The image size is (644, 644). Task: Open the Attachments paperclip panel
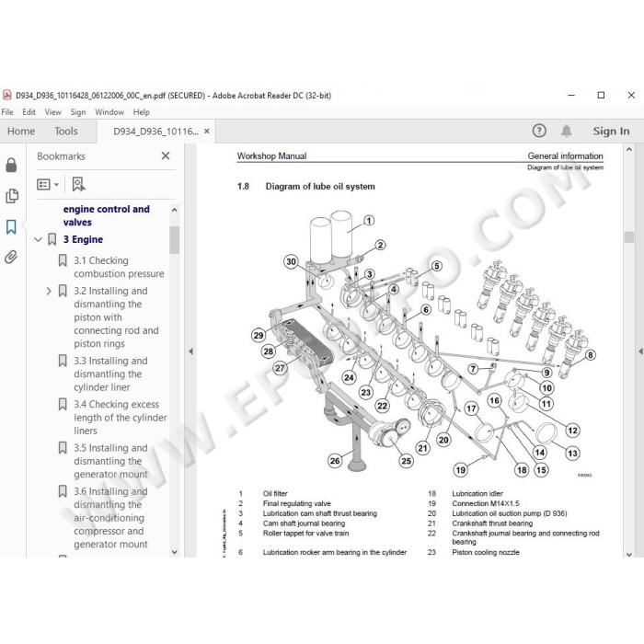(x=11, y=257)
